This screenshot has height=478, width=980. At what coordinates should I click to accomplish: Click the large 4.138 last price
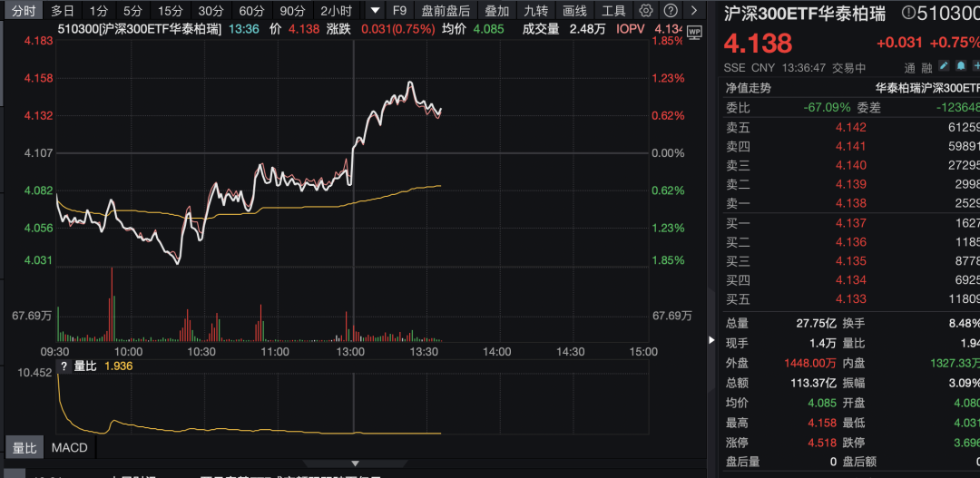[758, 44]
